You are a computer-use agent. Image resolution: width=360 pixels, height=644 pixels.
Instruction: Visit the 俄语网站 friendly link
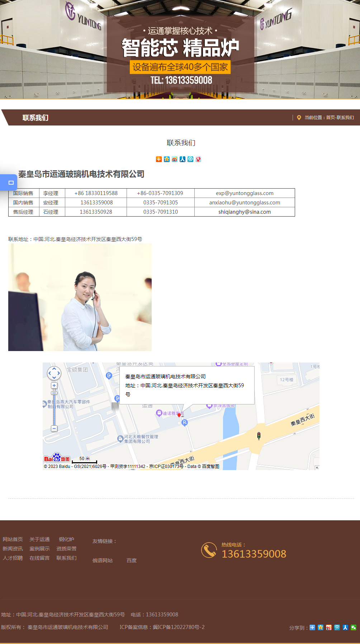103,560
